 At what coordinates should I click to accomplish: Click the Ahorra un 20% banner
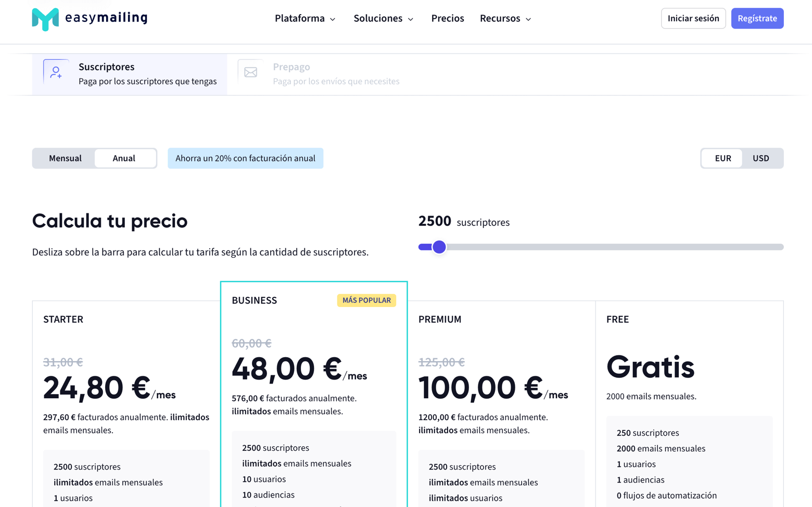click(x=245, y=158)
